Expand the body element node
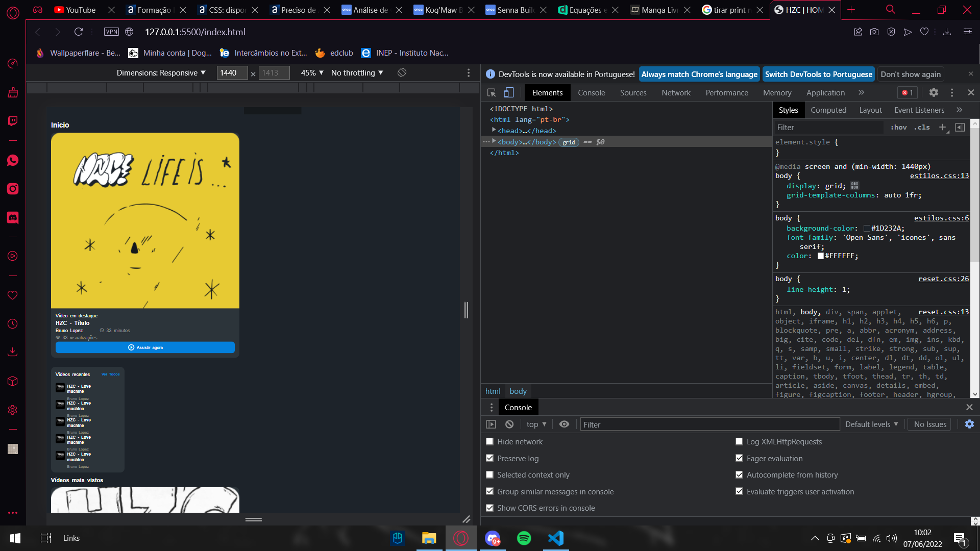 pos(494,141)
